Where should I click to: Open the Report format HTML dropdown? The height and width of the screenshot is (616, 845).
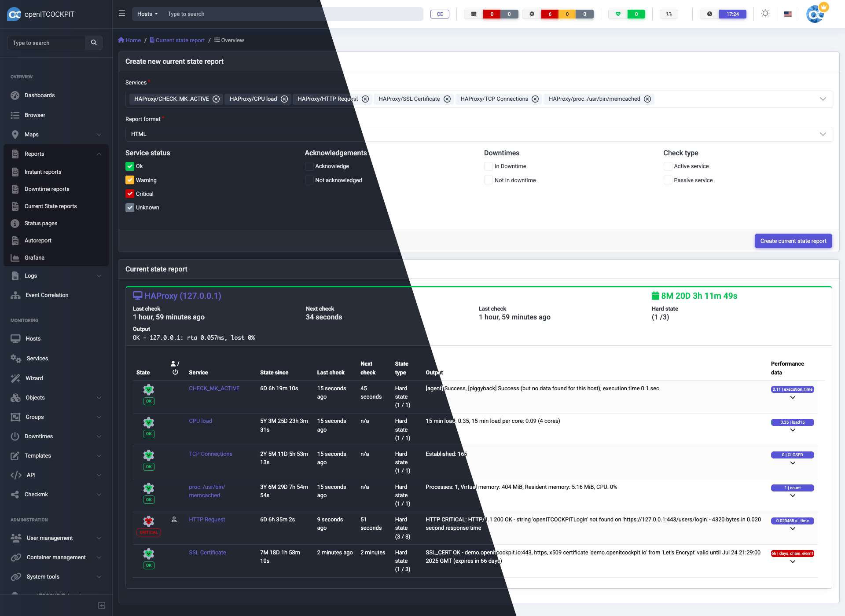click(x=478, y=134)
